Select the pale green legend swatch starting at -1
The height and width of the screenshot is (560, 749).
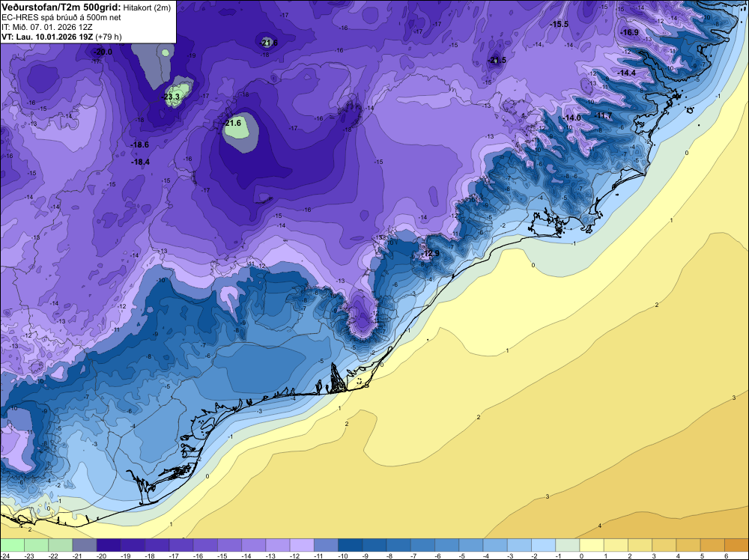pyautogui.click(x=568, y=545)
